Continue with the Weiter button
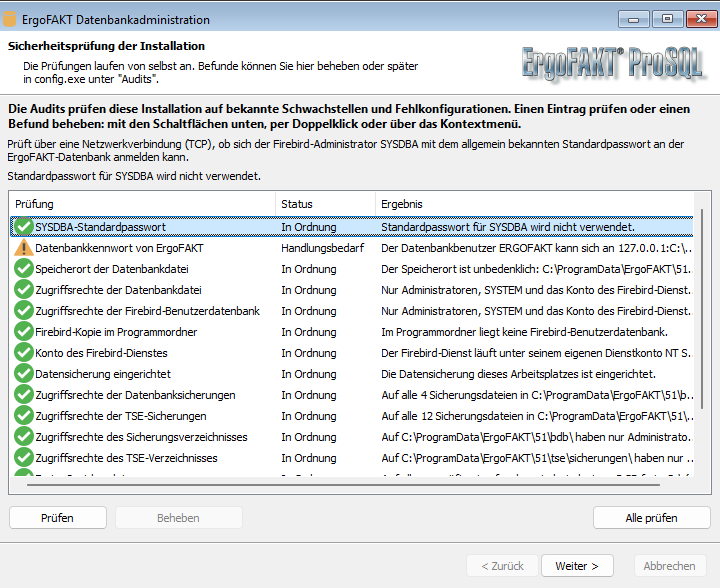Screen dimensions: 720x588 tap(577, 566)
